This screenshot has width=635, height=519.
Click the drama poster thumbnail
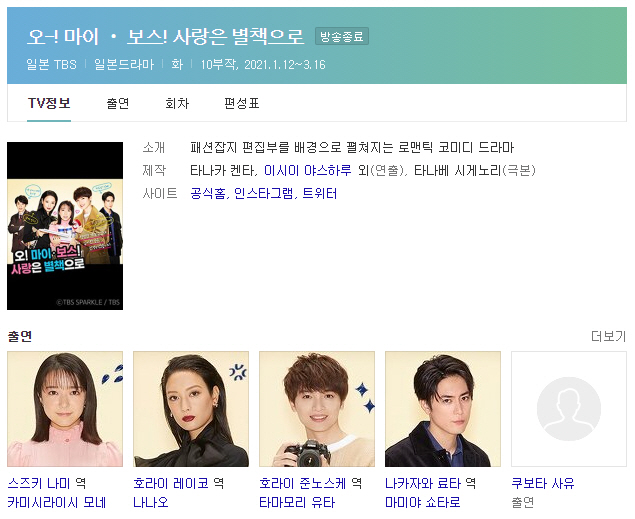65,226
